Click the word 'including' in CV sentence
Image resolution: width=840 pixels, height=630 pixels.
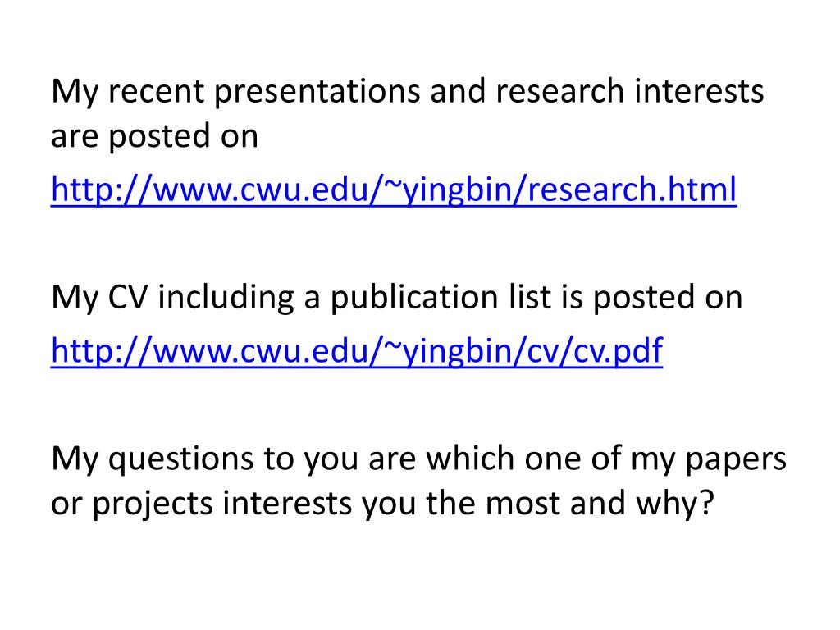click(x=226, y=299)
